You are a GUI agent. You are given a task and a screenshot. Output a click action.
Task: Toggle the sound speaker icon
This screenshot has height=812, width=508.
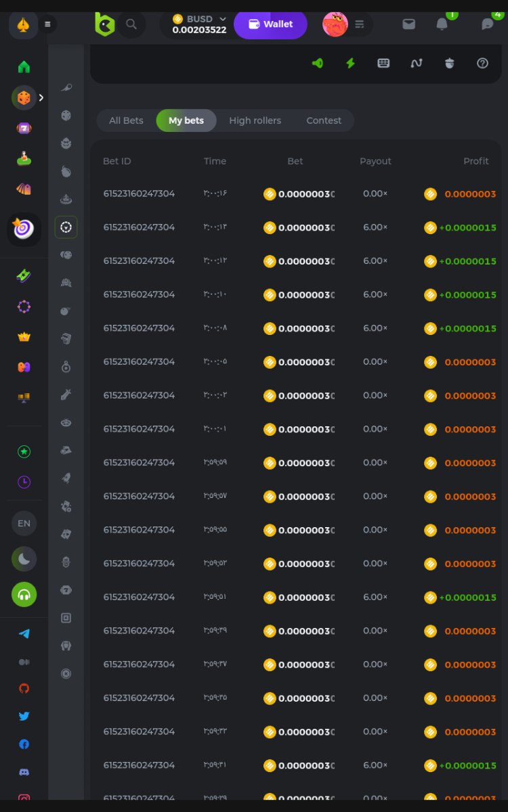coord(317,63)
